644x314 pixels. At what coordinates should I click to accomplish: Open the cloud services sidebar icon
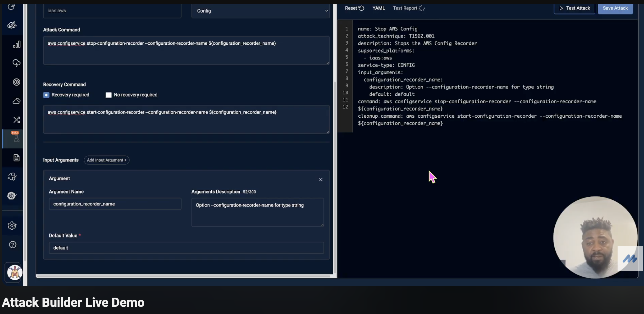17,101
